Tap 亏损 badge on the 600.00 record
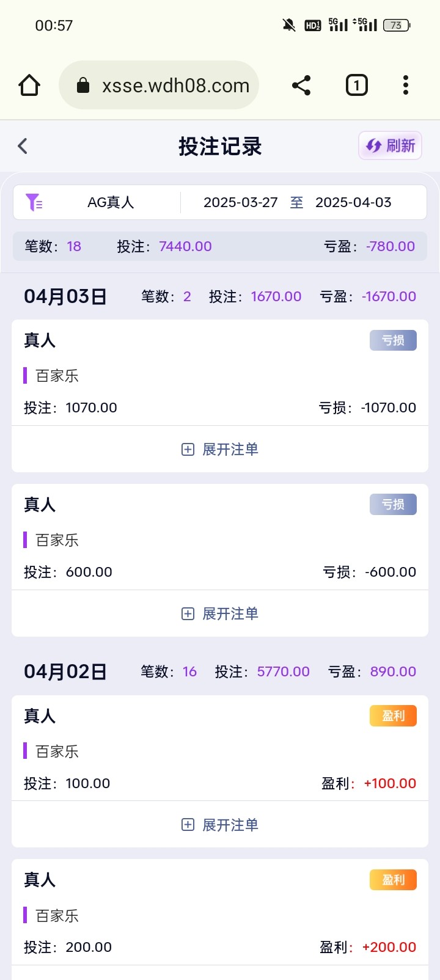The height and width of the screenshot is (980, 440). point(393,505)
